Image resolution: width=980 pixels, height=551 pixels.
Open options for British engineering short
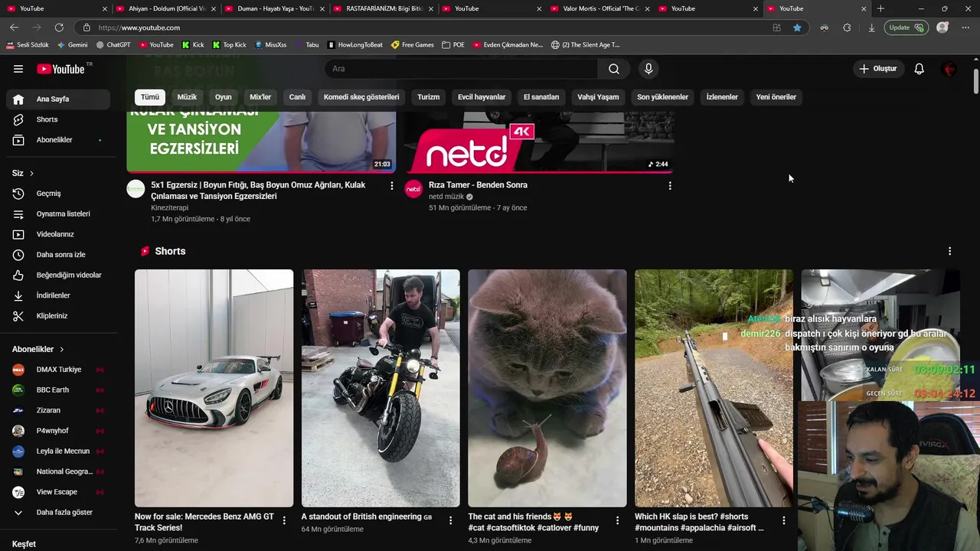pos(450,520)
